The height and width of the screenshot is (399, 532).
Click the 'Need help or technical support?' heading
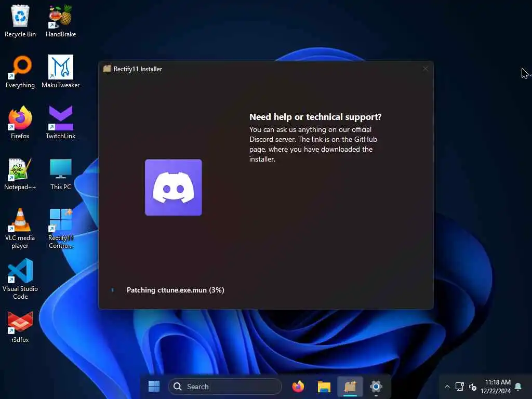click(x=315, y=117)
